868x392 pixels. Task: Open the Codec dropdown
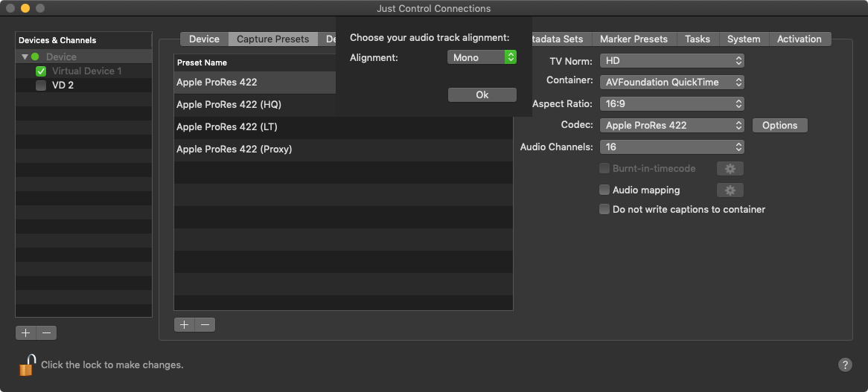pos(672,126)
